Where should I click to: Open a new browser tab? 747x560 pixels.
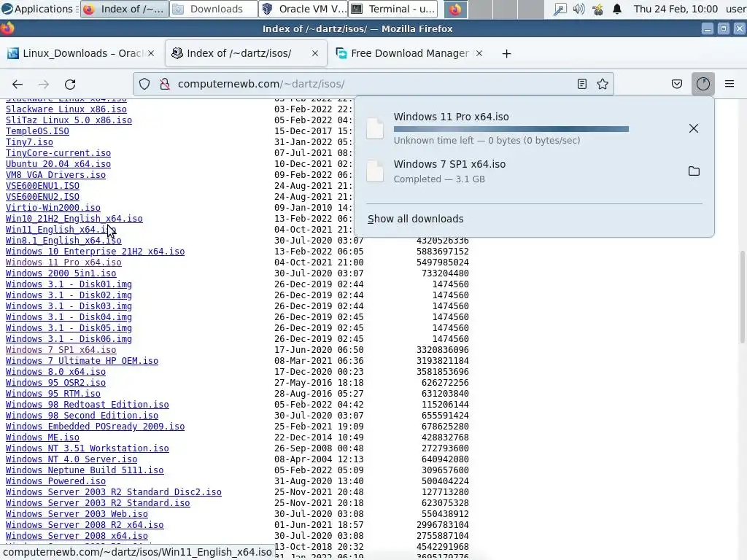[x=506, y=54]
